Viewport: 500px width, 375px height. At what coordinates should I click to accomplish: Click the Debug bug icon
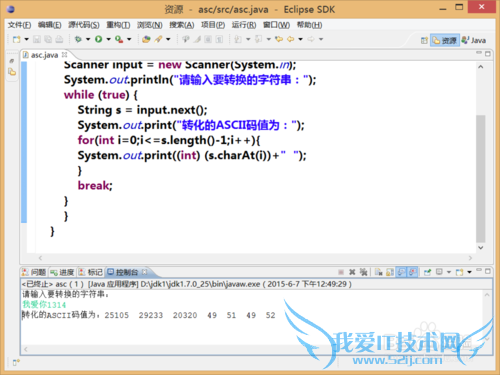pos(78,39)
